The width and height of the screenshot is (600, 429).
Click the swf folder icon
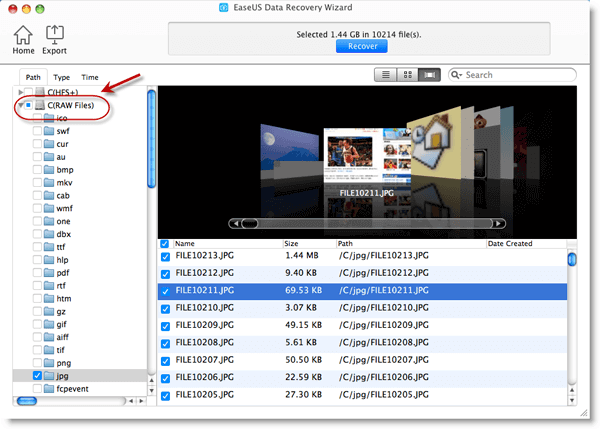[49, 131]
